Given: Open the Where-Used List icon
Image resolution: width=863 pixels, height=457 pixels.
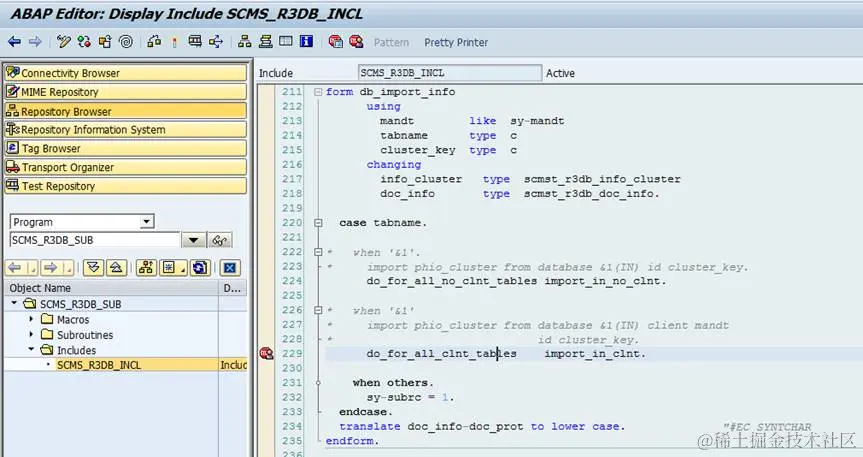Looking at the screenshot, I should coord(216,42).
